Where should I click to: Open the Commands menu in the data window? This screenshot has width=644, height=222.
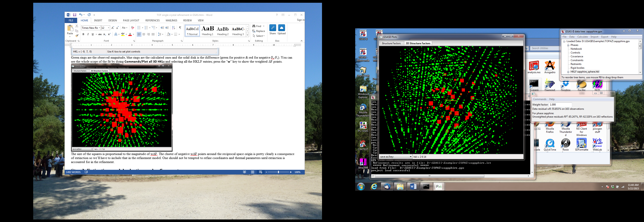coord(540,99)
